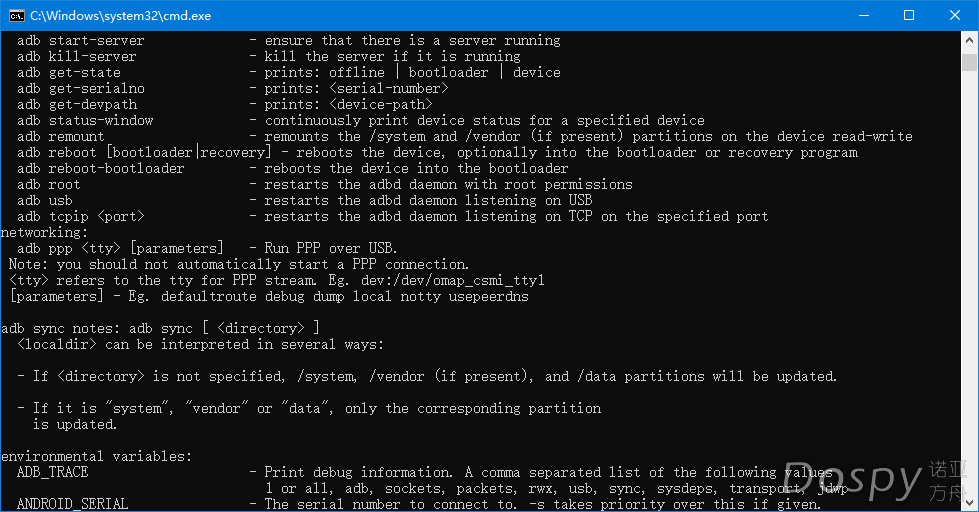Click the 'adb start-server' command text
The image size is (979, 512).
coord(81,41)
